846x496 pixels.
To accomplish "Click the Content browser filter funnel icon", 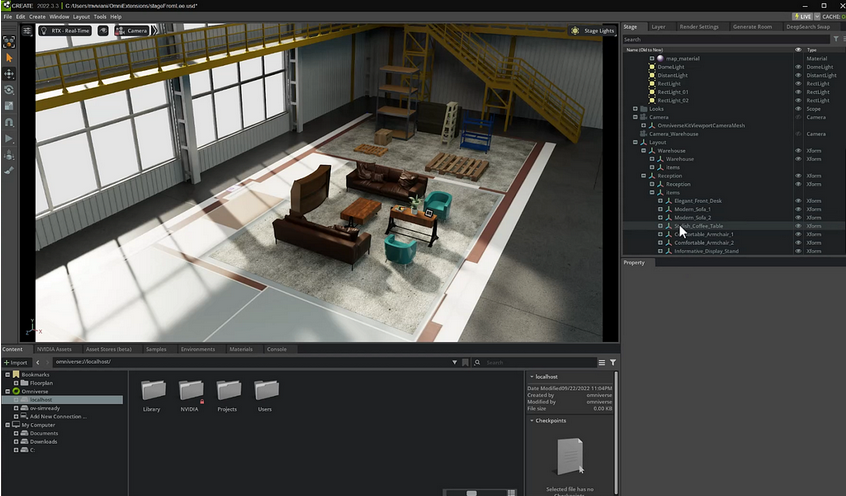I will [x=613, y=362].
